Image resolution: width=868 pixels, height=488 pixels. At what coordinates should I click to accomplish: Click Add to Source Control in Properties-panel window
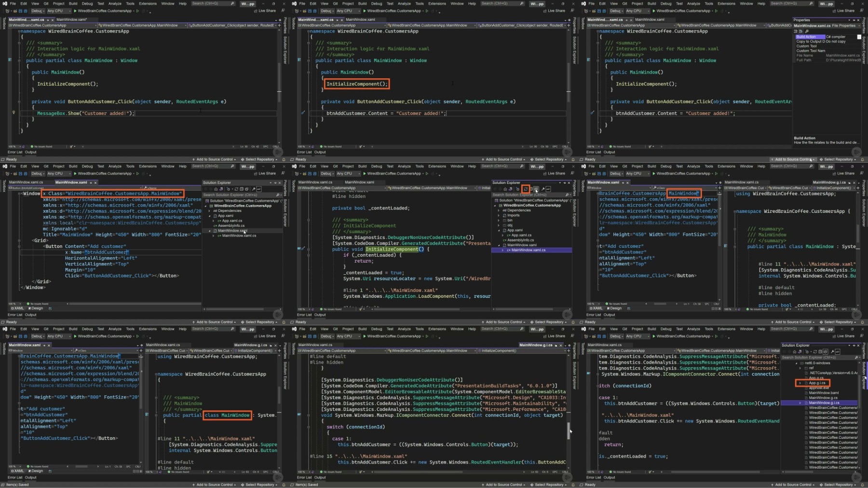pyautogui.click(x=792, y=159)
